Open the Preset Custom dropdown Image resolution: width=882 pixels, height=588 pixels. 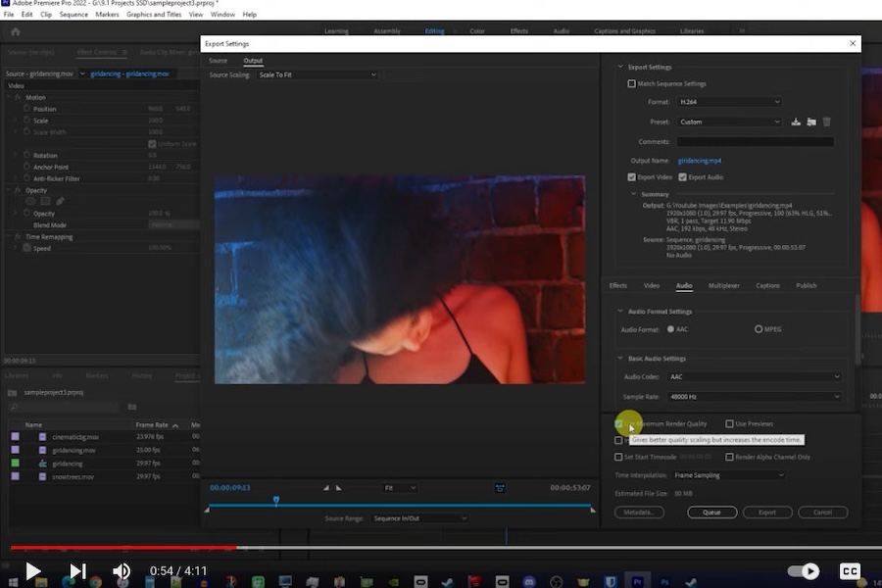(x=729, y=122)
